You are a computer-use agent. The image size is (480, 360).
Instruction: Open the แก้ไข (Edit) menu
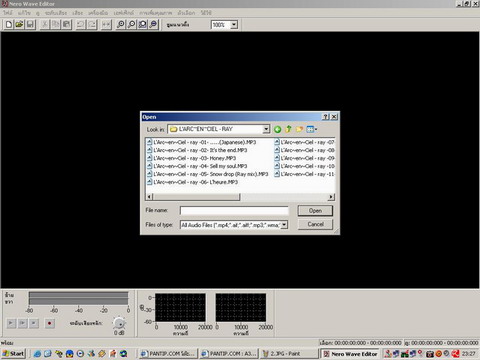pyautogui.click(x=24, y=13)
